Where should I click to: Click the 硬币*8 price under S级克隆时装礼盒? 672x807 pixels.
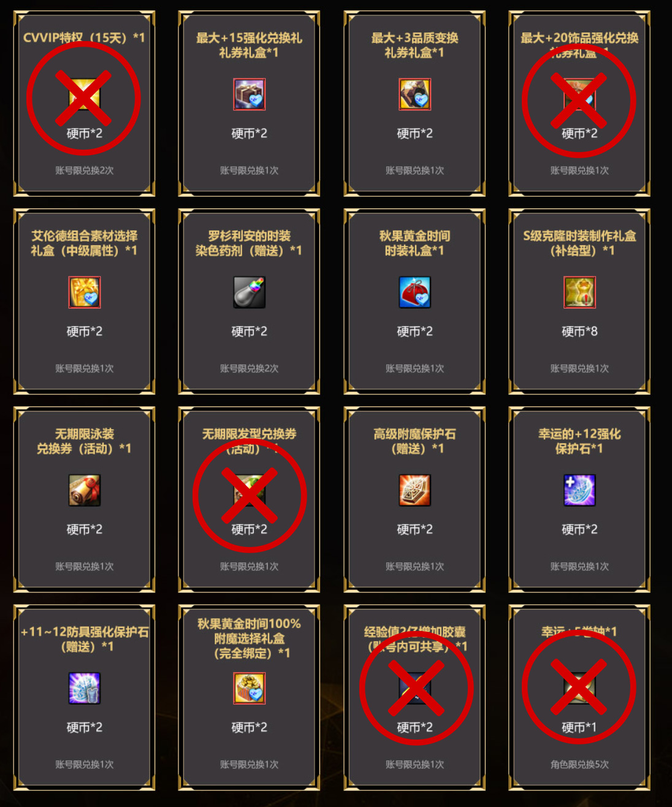coord(579,332)
